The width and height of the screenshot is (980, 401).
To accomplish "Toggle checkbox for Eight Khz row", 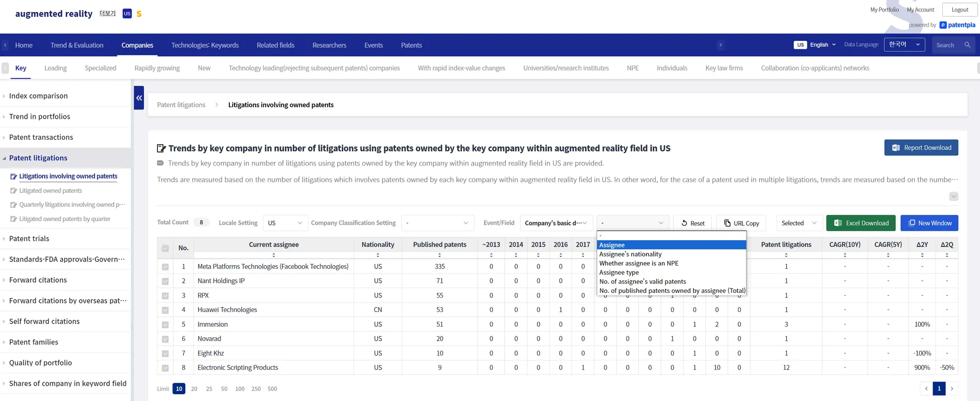I will point(165,354).
